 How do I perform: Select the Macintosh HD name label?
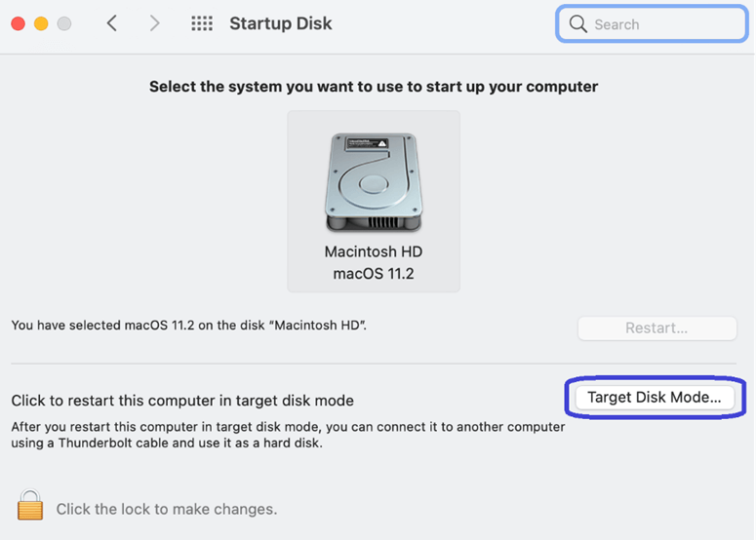(374, 251)
